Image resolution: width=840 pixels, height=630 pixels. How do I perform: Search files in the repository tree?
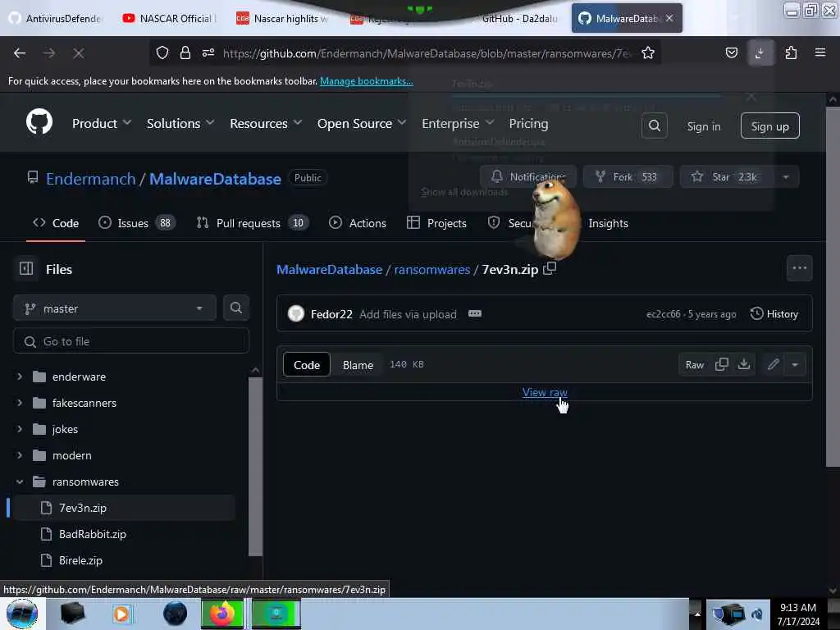(x=235, y=308)
